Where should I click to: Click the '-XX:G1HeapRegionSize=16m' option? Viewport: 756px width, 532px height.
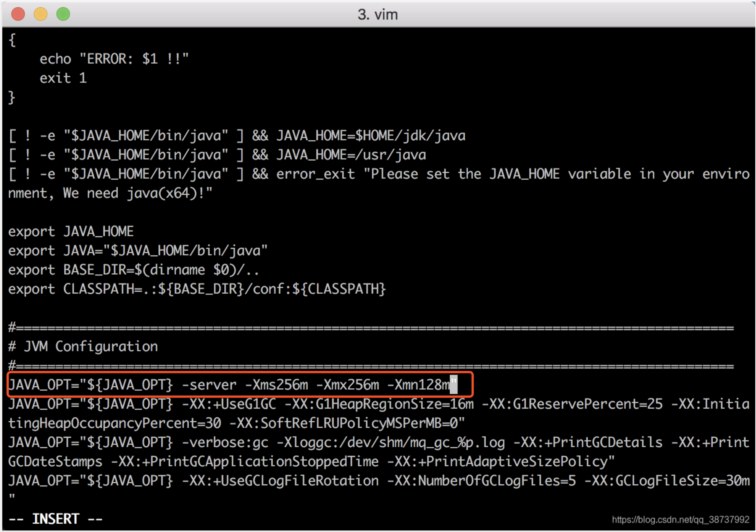(379, 404)
